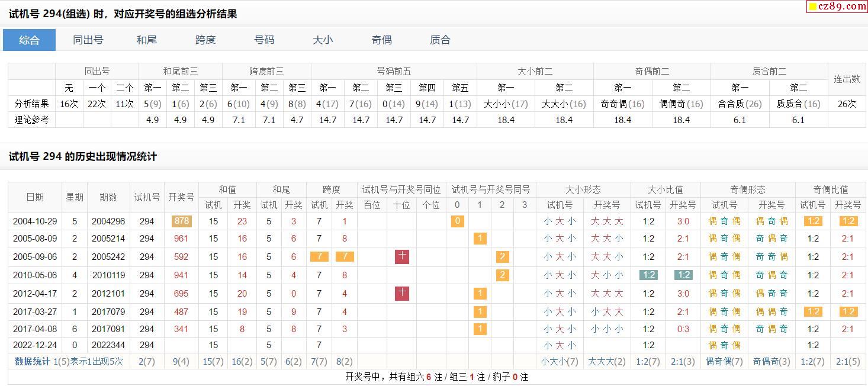Select the 大小 tab

coord(323,40)
